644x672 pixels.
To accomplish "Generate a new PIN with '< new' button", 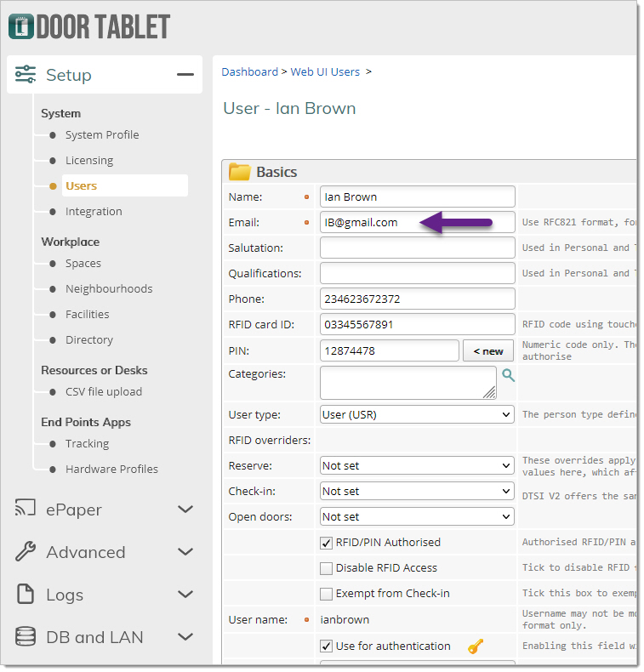I will [x=487, y=351].
